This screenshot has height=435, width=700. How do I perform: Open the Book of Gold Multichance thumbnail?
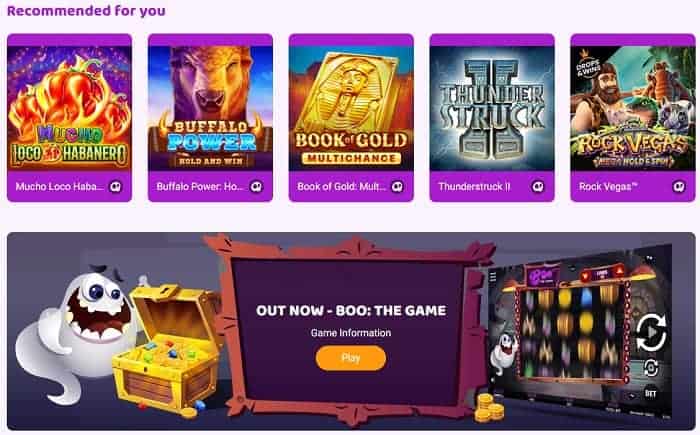tap(351, 108)
